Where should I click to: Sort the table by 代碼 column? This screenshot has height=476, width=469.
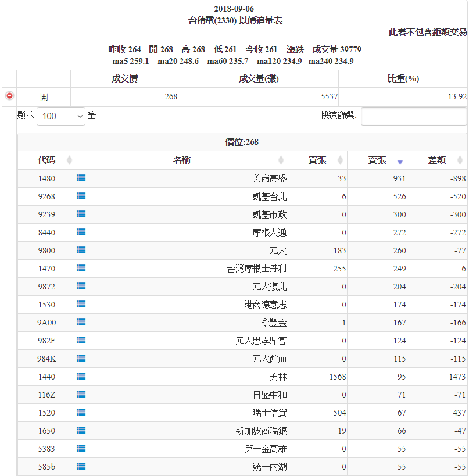point(46,160)
